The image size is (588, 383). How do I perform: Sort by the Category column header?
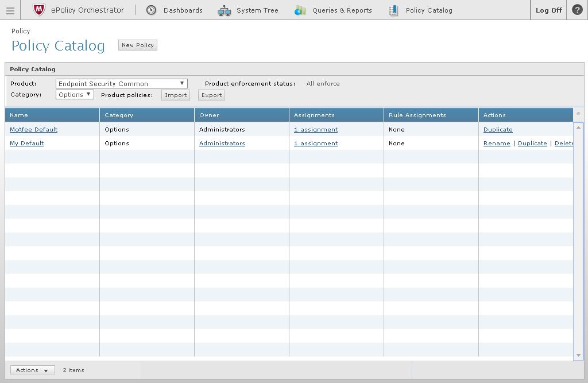(x=147, y=115)
